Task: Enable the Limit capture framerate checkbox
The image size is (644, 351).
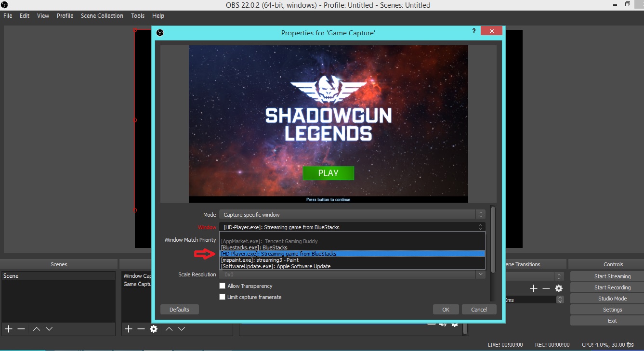Action: point(222,297)
